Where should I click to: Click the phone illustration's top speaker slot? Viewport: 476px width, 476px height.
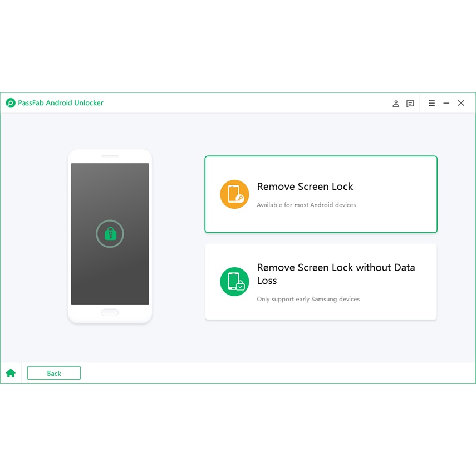coord(110,156)
